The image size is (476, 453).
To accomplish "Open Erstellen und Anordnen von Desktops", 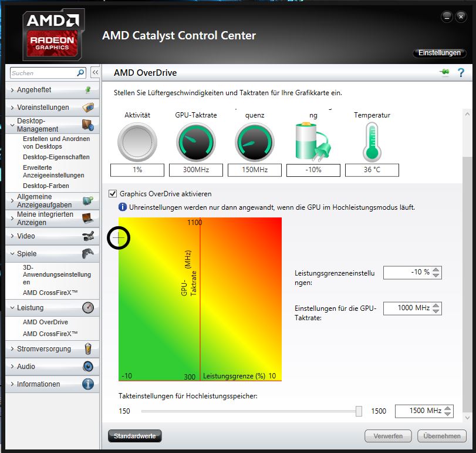I will [x=56, y=143].
